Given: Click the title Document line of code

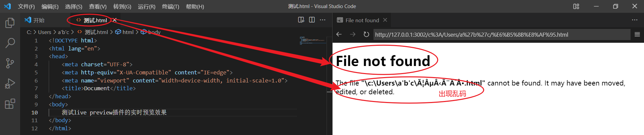Looking at the screenshot, I should (x=99, y=88).
